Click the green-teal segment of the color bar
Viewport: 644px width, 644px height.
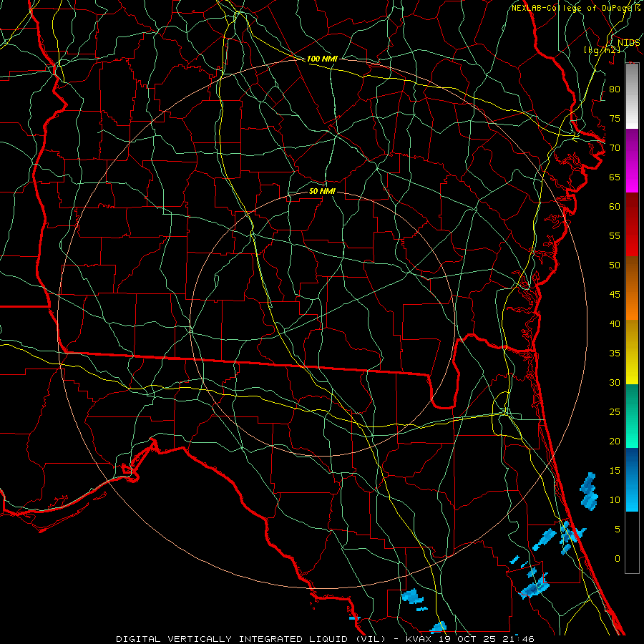click(x=632, y=416)
